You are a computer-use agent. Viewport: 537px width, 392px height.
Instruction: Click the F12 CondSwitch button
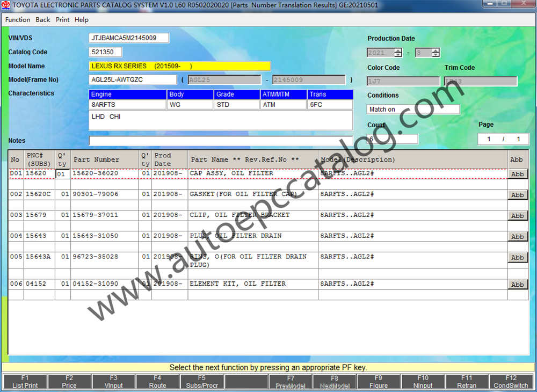coord(511,381)
